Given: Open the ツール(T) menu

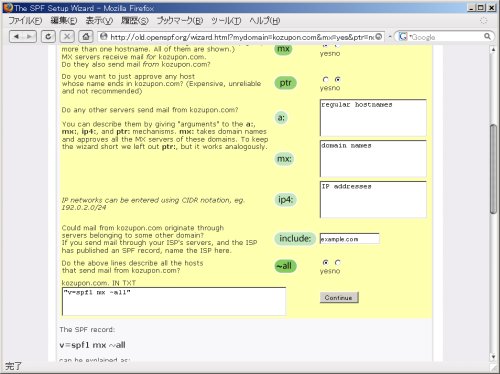Looking at the screenshot, I should (226, 21).
